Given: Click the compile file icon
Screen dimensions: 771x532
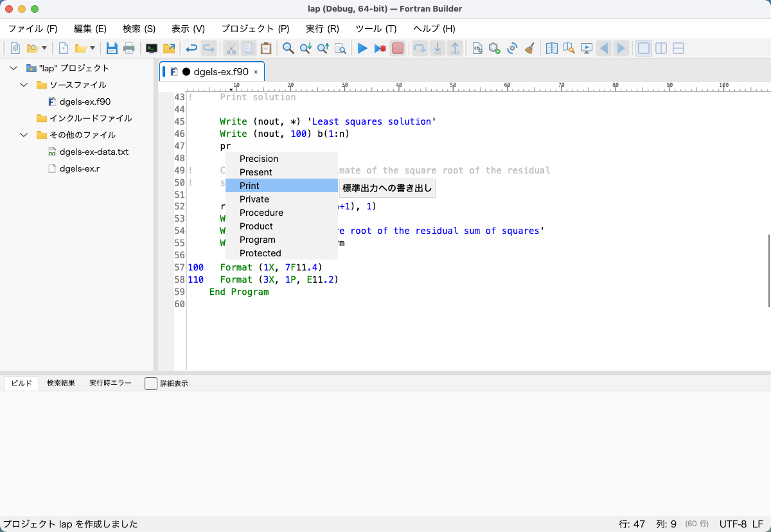Looking at the screenshot, I should pyautogui.click(x=477, y=48).
